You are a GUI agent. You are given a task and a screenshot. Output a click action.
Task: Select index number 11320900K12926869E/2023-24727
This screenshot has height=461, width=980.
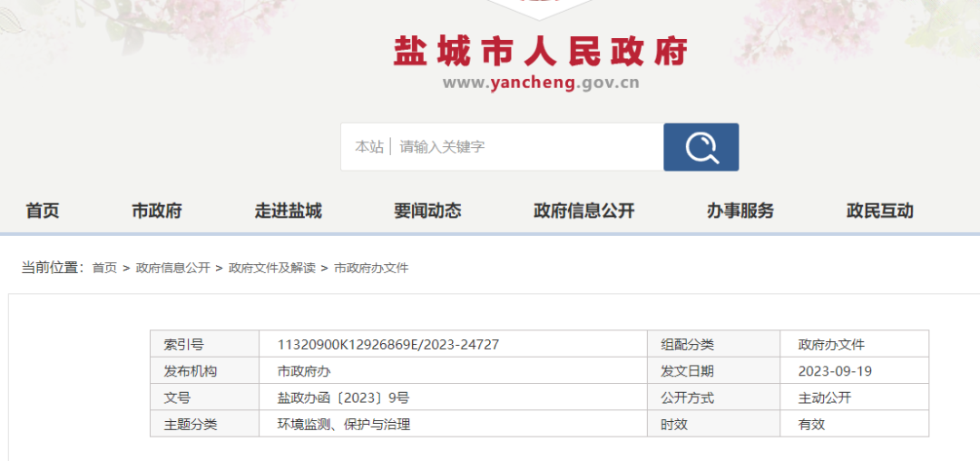point(388,344)
